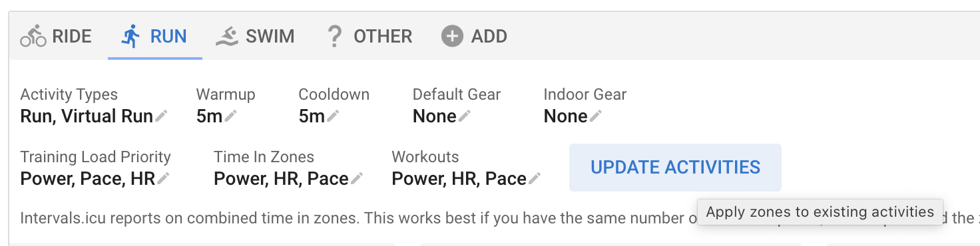Edit Training Load Priority via pencil icon

click(x=164, y=178)
